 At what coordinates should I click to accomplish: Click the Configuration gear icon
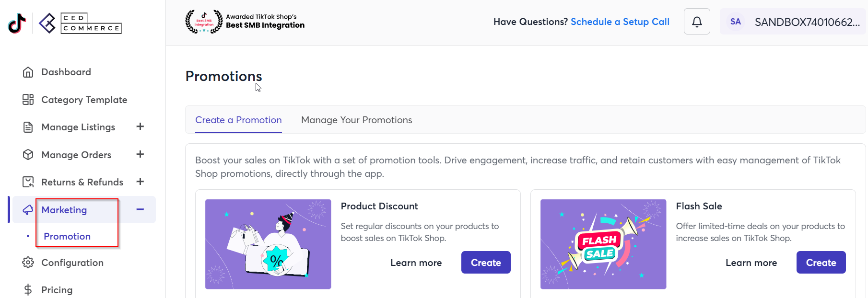(x=28, y=263)
